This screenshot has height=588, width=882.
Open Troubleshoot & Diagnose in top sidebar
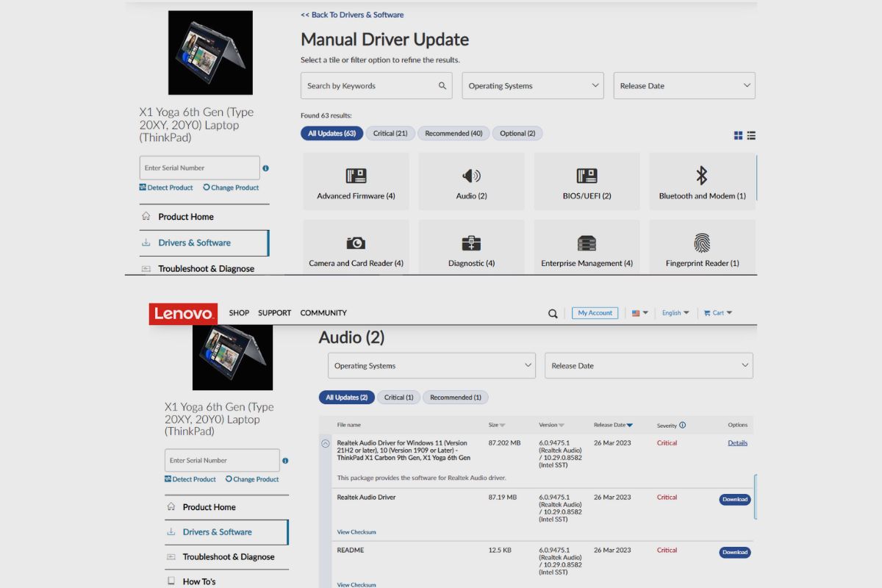[x=204, y=268]
